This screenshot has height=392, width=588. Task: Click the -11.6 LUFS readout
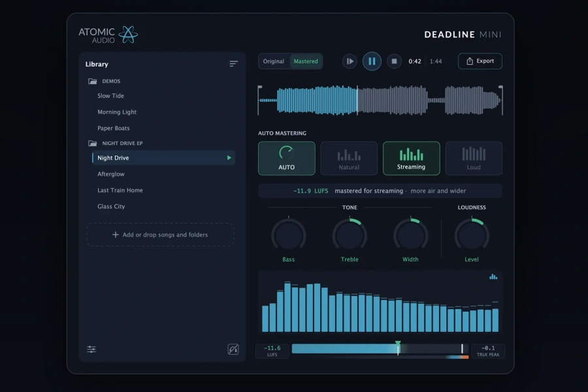tap(272, 351)
